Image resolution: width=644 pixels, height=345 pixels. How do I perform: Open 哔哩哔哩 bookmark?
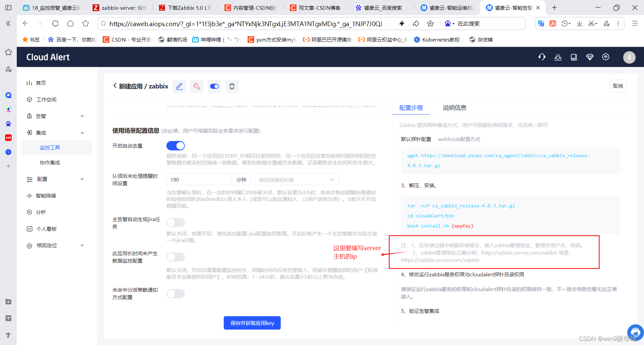pos(217,40)
